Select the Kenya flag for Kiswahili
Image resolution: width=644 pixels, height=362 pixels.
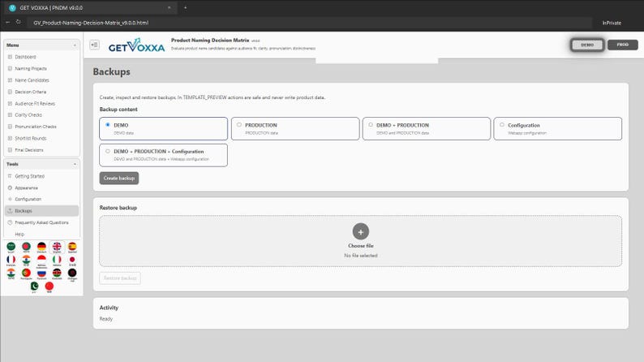coord(57,273)
